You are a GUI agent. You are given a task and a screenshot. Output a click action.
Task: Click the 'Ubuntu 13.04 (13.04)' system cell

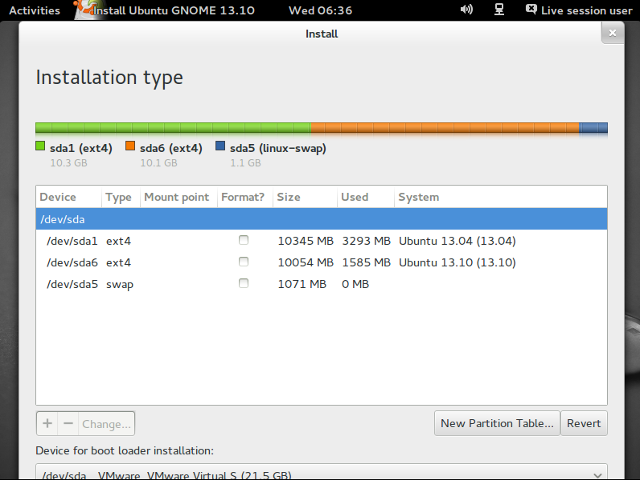[457, 241]
